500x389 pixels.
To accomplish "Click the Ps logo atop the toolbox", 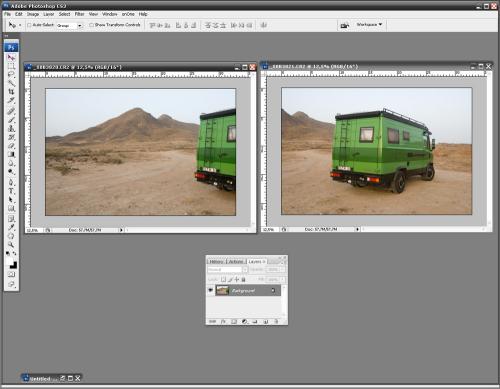I will (11, 47).
